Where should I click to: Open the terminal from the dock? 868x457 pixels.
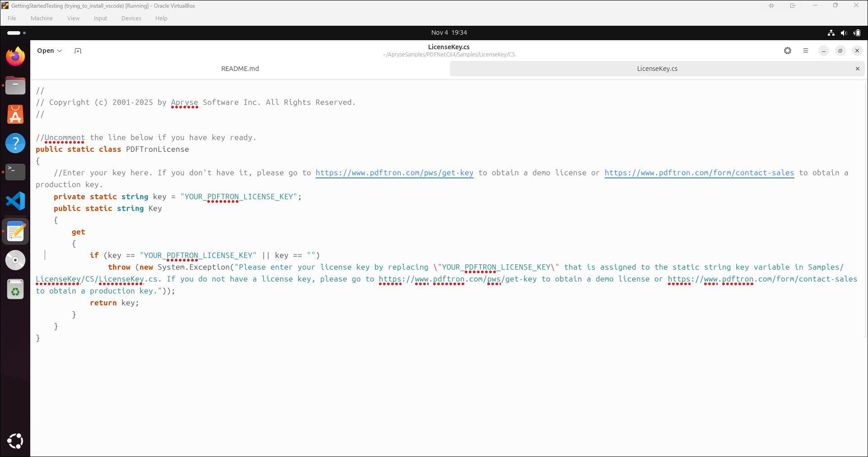click(x=15, y=172)
